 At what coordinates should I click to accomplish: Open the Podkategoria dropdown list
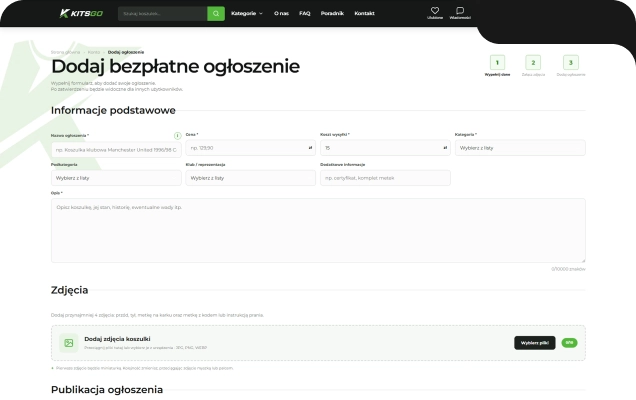point(116,178)
